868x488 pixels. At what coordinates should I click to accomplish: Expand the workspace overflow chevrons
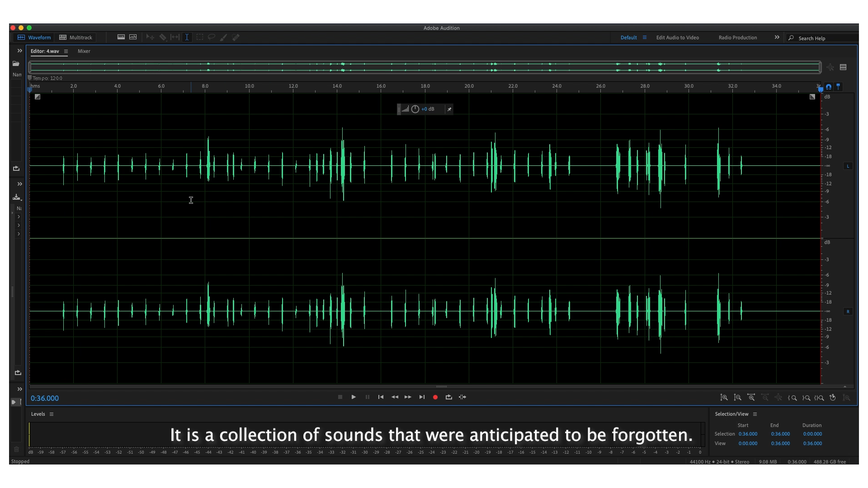pyautogui.click(x=777, y=38)
